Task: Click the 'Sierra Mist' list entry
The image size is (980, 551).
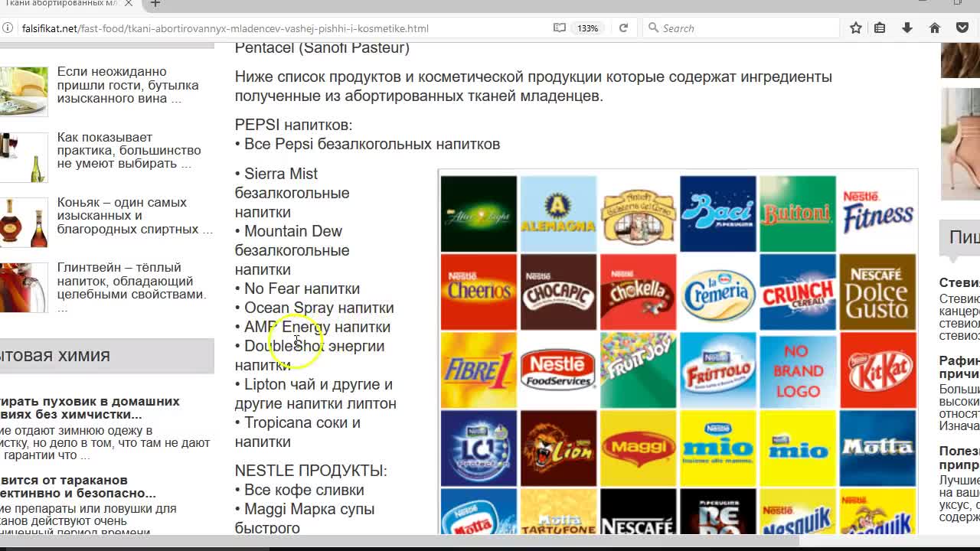Action: pos(292,193)
